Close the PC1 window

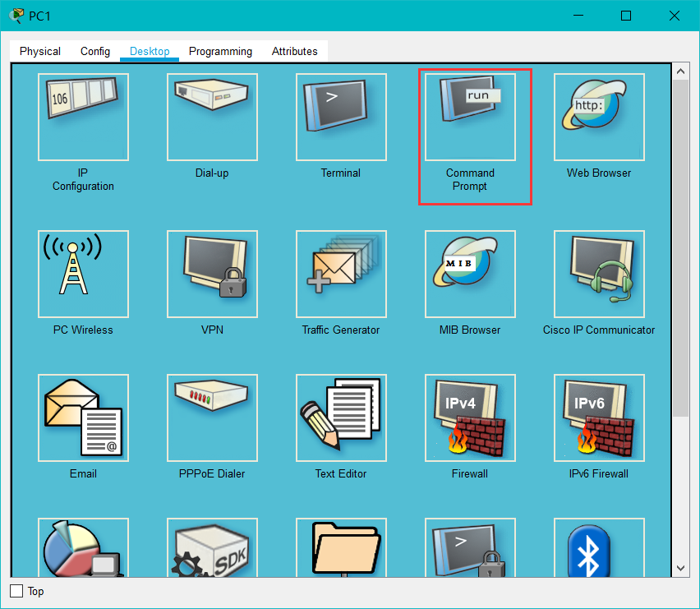(675, 16)
